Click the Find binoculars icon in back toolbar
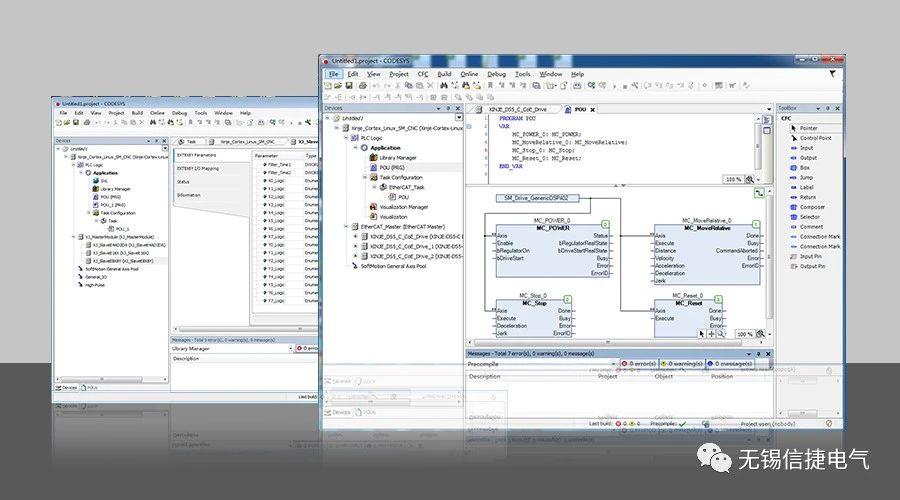The height and width of the screenshot is (500, 900). (x=152, y=122)
